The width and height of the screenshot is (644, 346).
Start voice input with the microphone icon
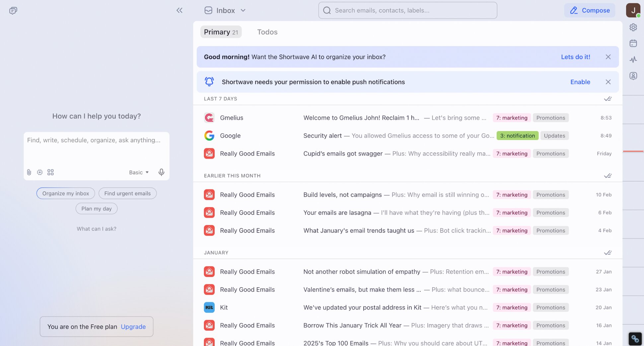pos(161,172)
